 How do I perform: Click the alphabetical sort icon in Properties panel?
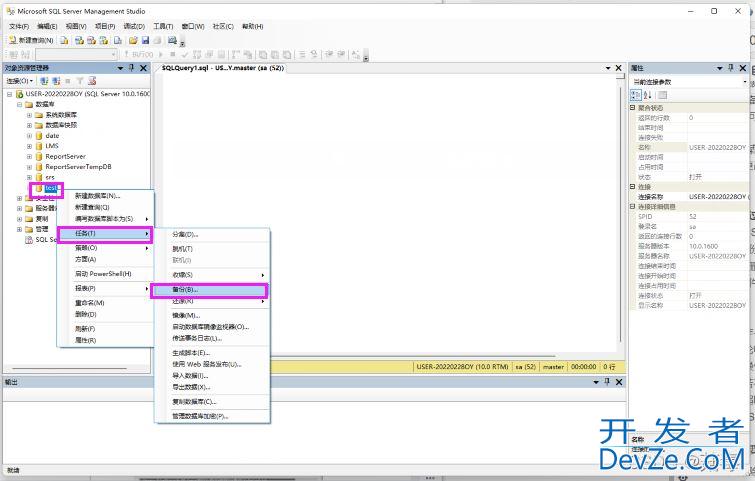[647, 94]
